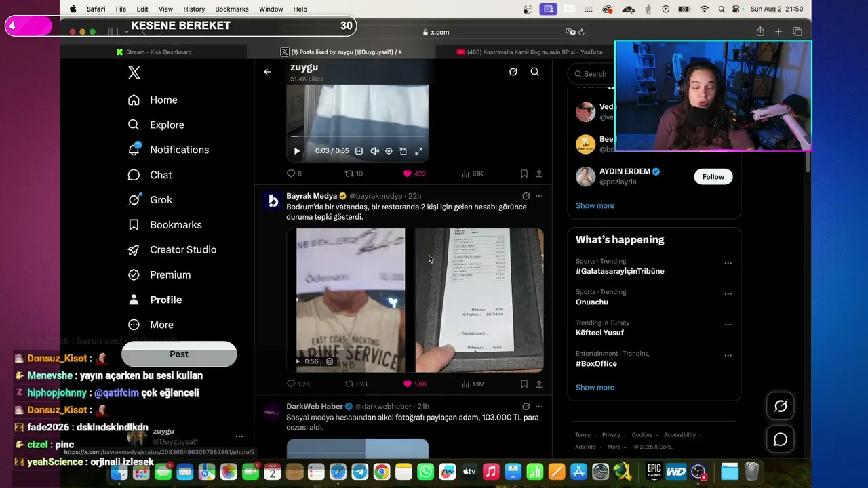This screenshot has height=488, width=868.
Task: Open search icon in zuygu profile header
Action: pos(535,72)
